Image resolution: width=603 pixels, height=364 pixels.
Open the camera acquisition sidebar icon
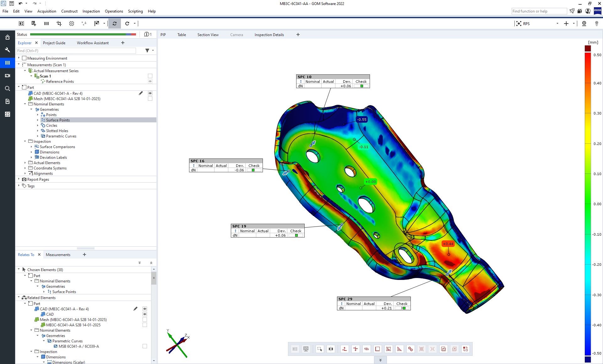coord(8,76)
